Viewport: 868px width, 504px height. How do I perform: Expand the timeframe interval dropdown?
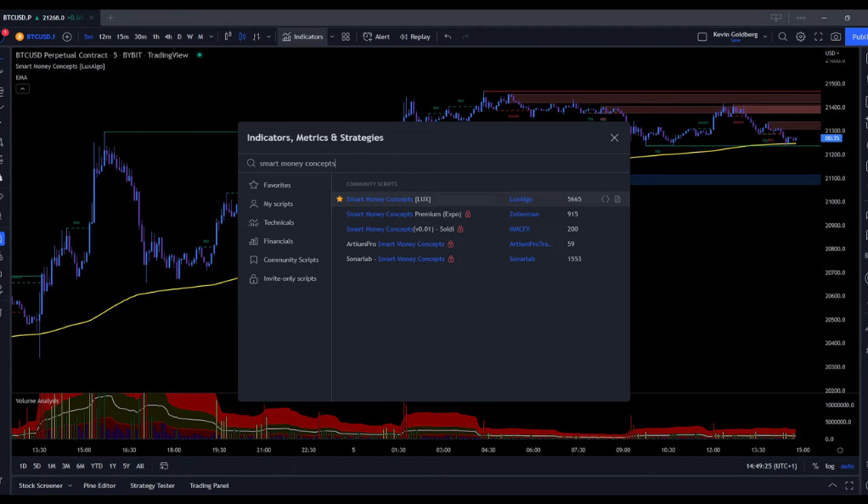211,36
